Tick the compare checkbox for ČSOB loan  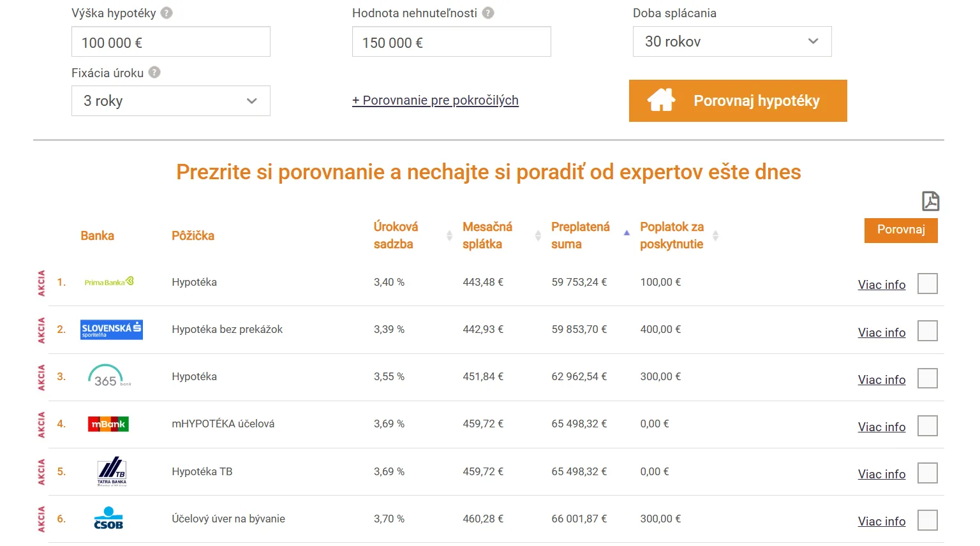pos(928,520)
